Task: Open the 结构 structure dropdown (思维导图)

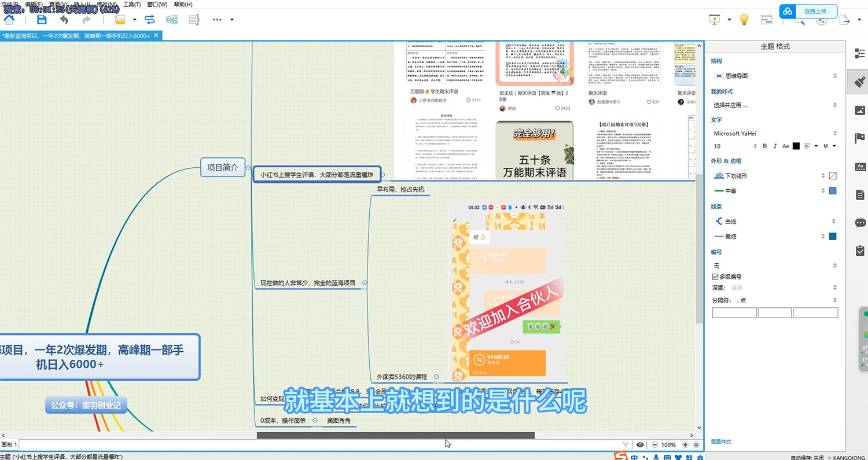Action: [x=775, y=76]
